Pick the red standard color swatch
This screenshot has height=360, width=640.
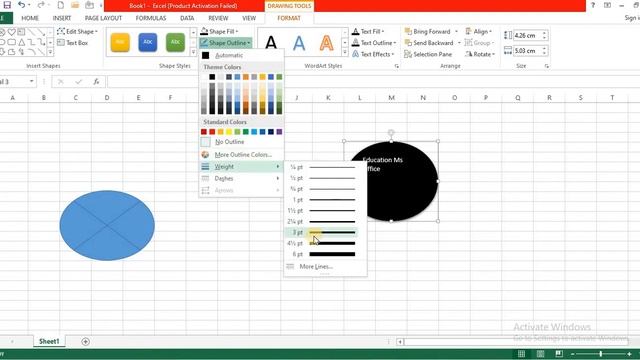click(x=212, y=131)
